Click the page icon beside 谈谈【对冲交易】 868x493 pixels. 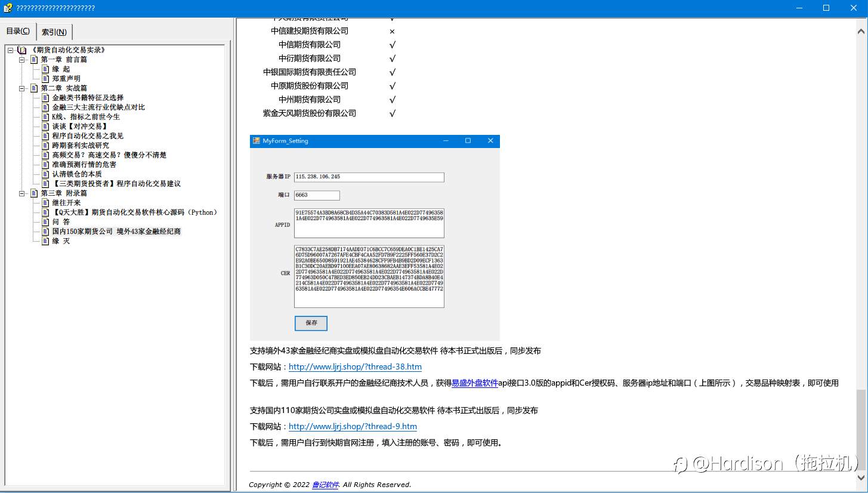point(45,127)
